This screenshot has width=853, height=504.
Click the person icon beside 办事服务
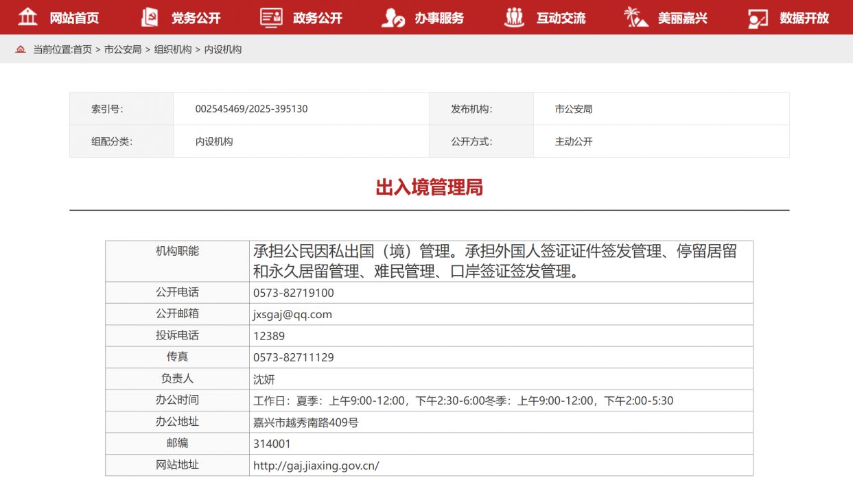393,17
